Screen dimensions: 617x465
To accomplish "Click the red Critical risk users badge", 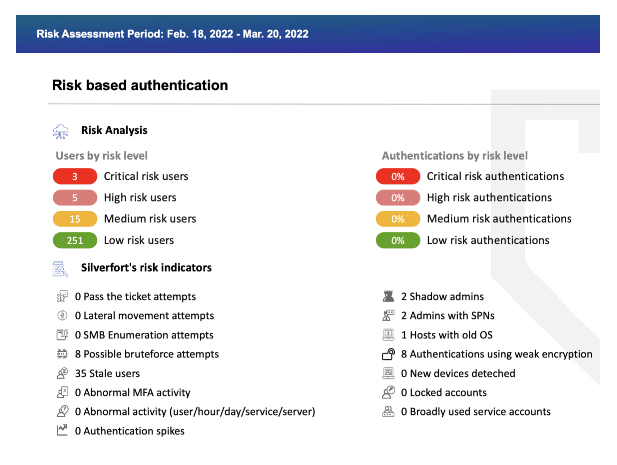I will [x=75, y=176].
